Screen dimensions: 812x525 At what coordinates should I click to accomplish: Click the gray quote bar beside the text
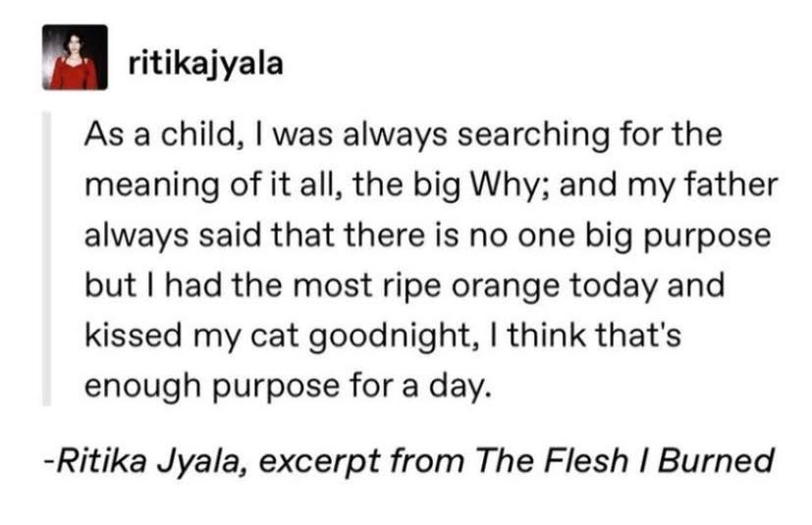tap(46, 257)
